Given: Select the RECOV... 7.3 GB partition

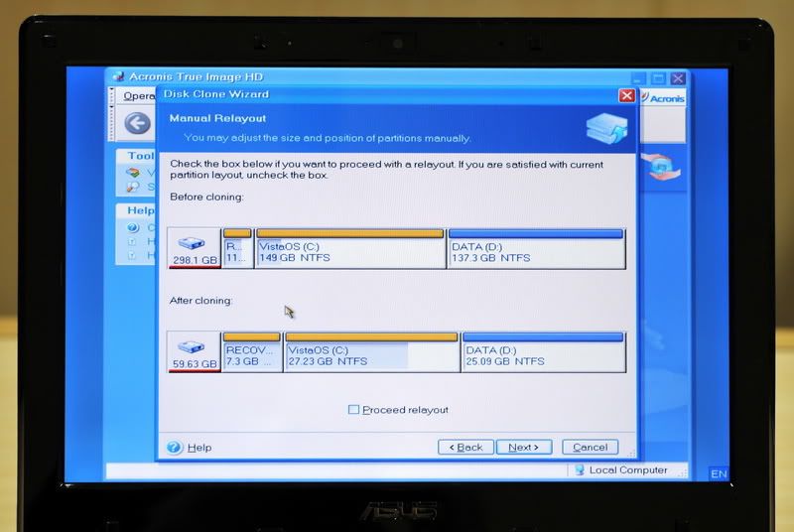Looking at the screenshot, I should point(252,351).
